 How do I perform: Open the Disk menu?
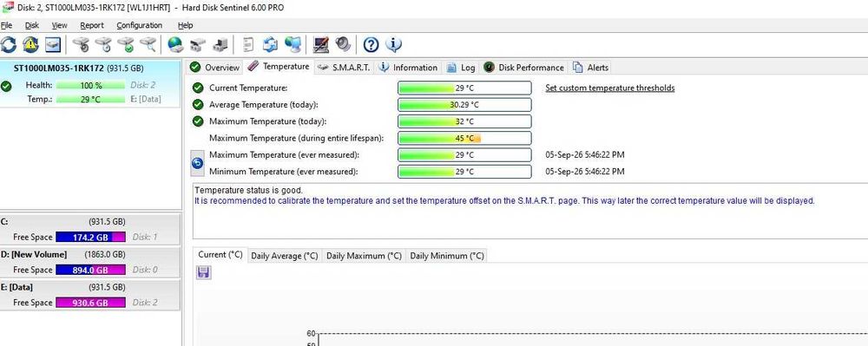pos(32,25)
